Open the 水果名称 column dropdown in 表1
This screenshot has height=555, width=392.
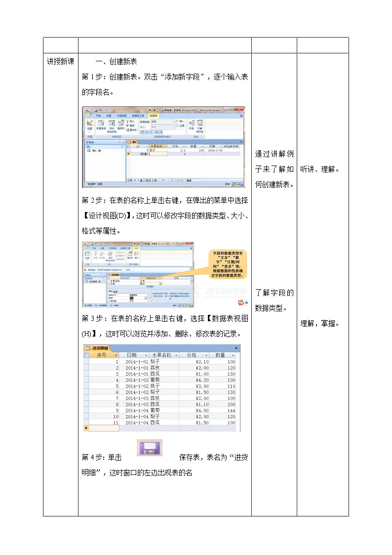[165, 147]
